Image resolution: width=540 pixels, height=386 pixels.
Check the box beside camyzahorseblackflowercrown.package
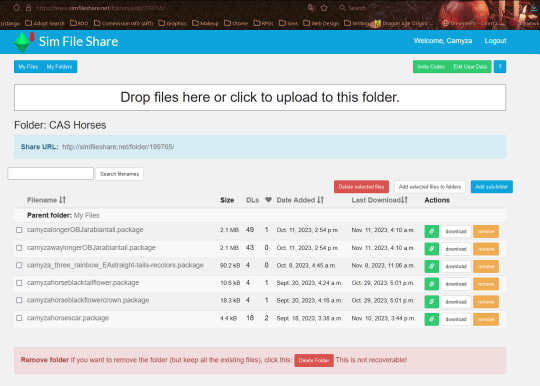19,300
